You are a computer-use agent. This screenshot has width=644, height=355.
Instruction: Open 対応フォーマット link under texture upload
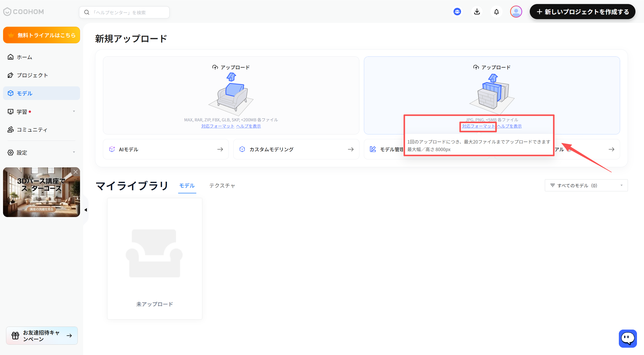[478, 126]
